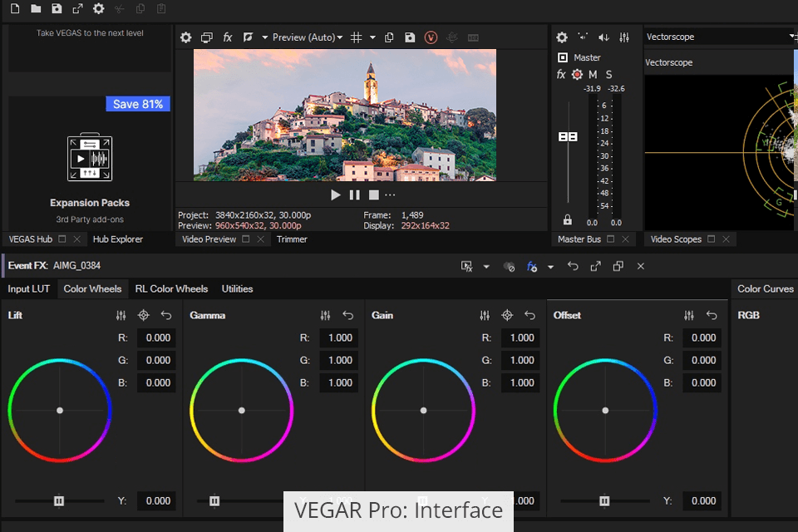
Task: Toggle preview on external monitor icon
Action: coord(207,37)
